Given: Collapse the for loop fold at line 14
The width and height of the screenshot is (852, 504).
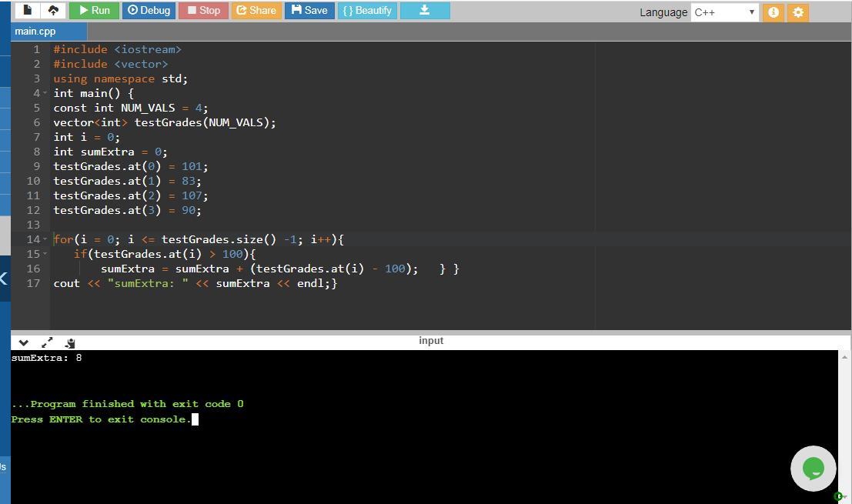Looking at the screenshot, I should pyautogui.click(x=45, y=239).
